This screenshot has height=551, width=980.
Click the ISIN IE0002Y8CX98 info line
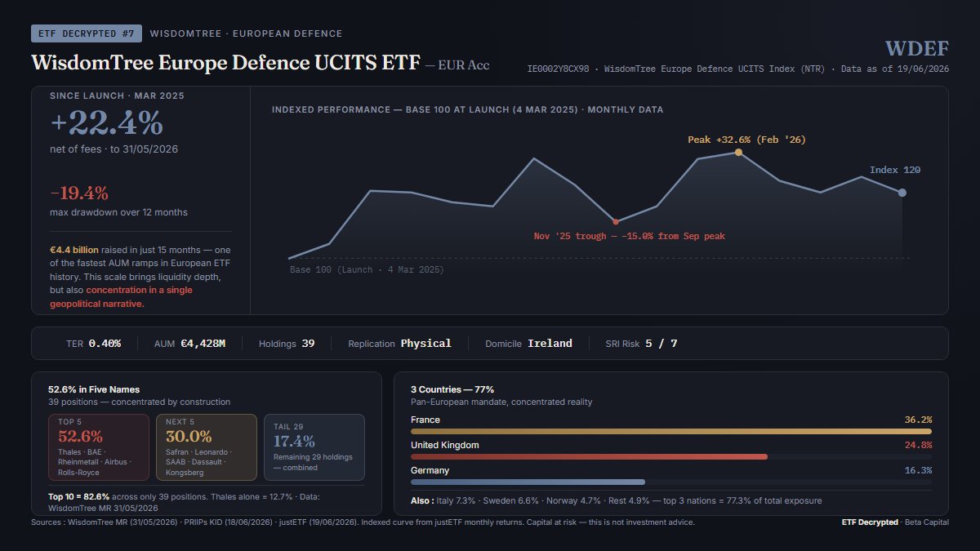pos(738,69)
